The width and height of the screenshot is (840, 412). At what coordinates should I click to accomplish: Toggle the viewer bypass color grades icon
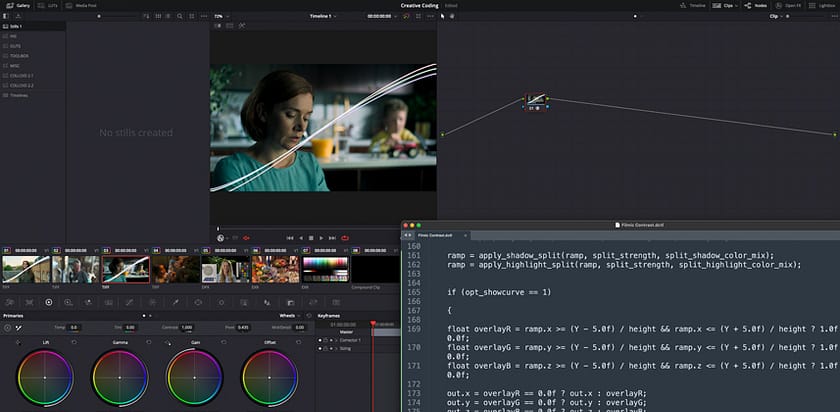point(406,16)
